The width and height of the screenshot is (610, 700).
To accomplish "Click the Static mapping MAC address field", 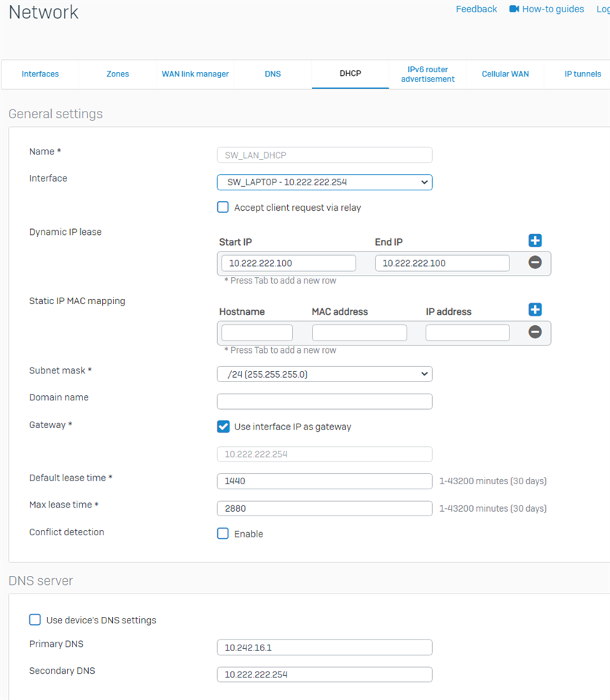I will coord(359,333).
